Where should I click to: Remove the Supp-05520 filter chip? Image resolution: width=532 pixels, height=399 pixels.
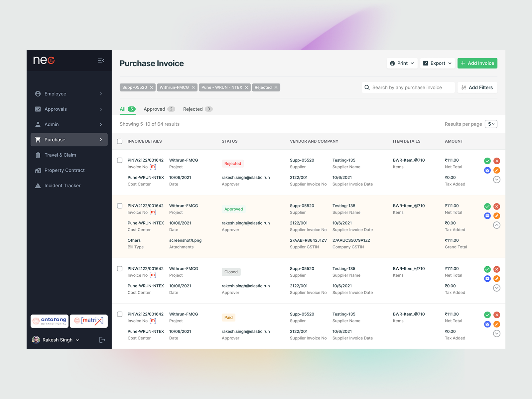[x=151, y=87]
